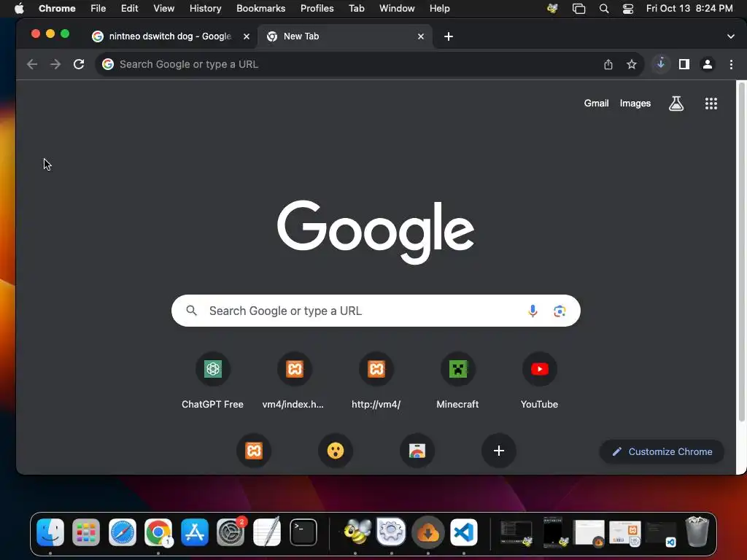
Task: Click the Customize Chrome button
Action: pyautogui.click(x=662, y=451)
